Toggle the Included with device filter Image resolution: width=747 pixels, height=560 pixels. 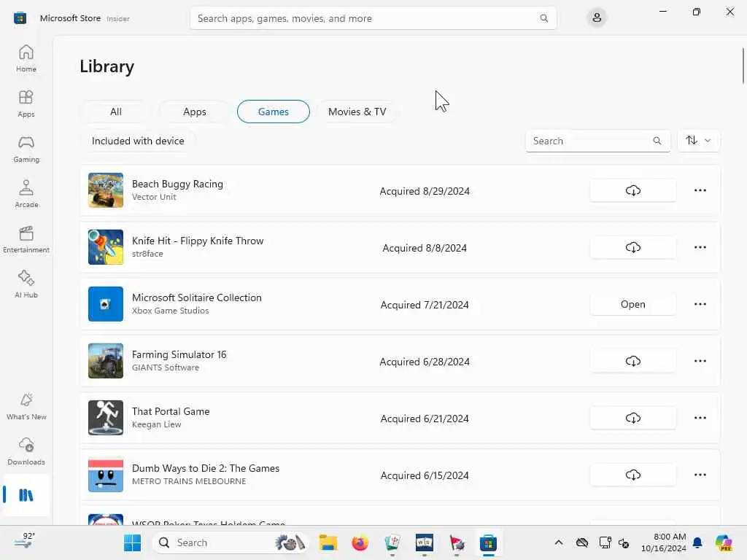138,141
